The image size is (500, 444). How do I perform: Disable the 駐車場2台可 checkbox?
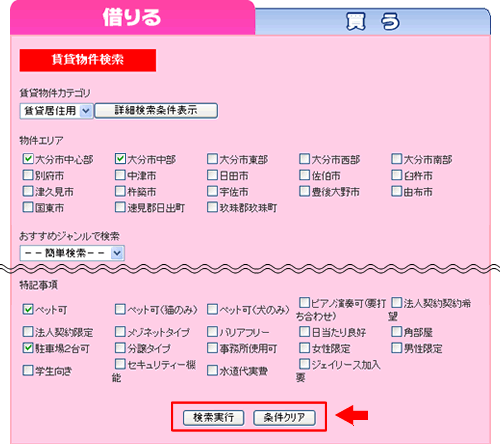pyautogui.click(x=28, y=348)
